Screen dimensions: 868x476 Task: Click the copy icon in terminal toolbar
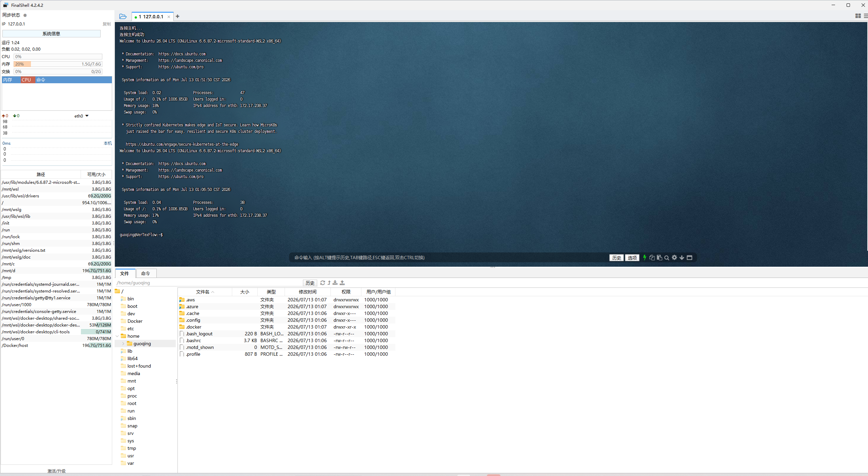652,258
